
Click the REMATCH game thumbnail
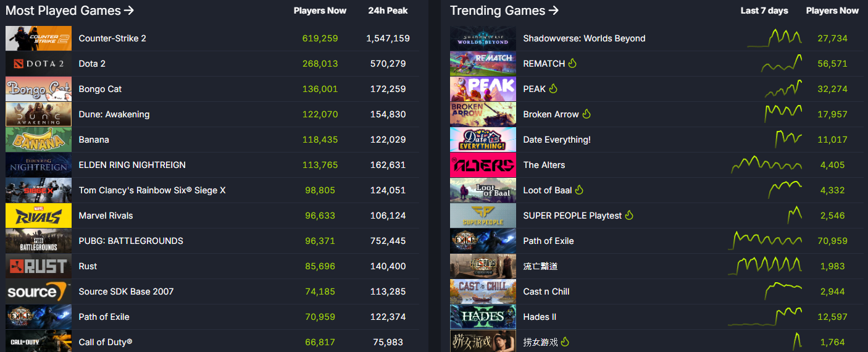click(483, 64)
